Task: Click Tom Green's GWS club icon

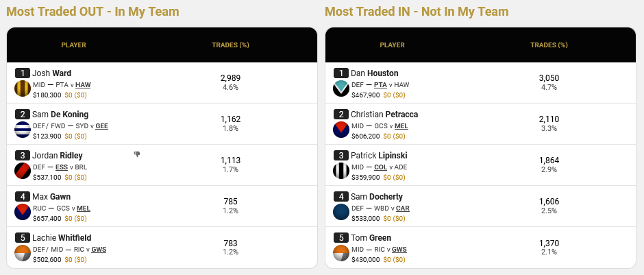Action: 341,253
